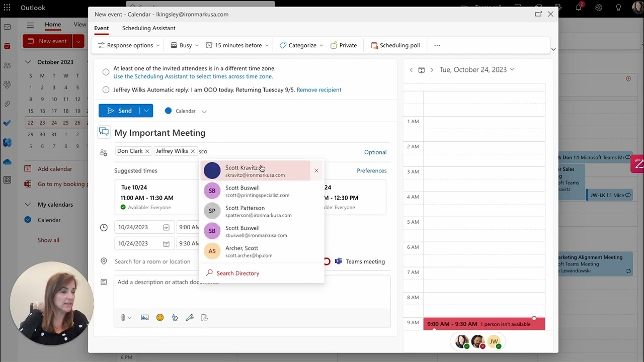Image resolution: width=644 pixels, height=362 pixels.
Task: Open the emoji picker smiley icon
Action: click(160, 317)
